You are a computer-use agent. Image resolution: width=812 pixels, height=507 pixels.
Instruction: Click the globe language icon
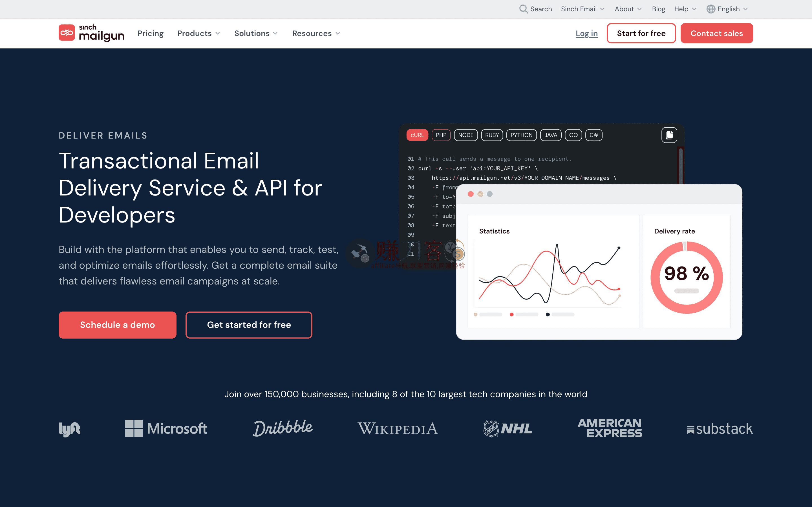click(x=710, y=9)
